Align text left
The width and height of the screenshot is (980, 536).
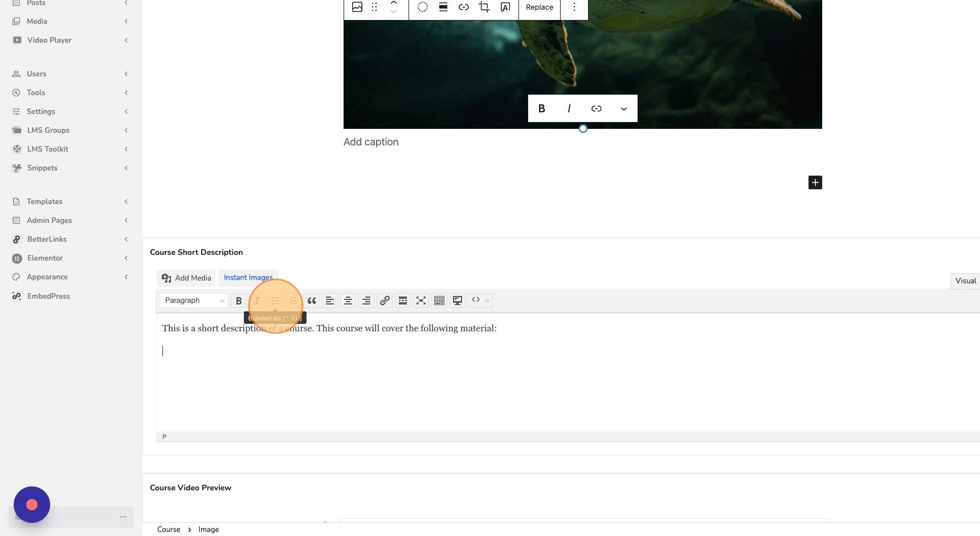click(x=330, y=301)
